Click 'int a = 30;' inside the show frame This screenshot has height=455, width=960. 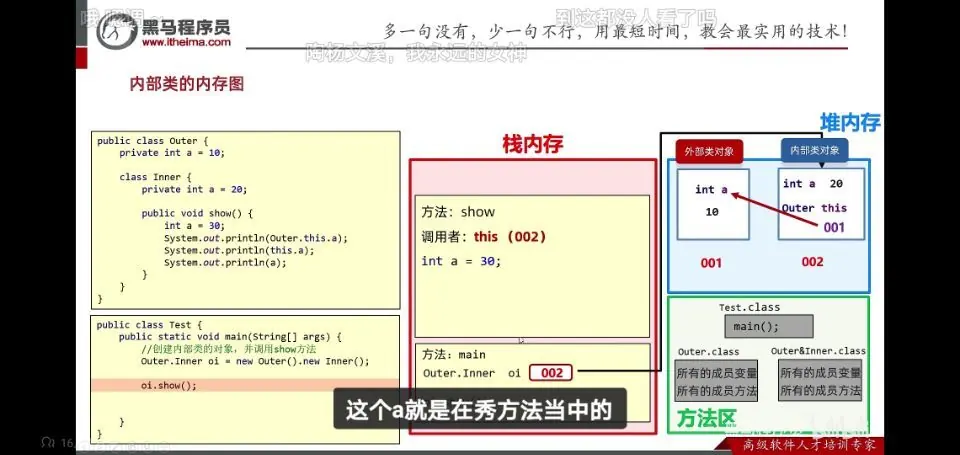[461, 261]
